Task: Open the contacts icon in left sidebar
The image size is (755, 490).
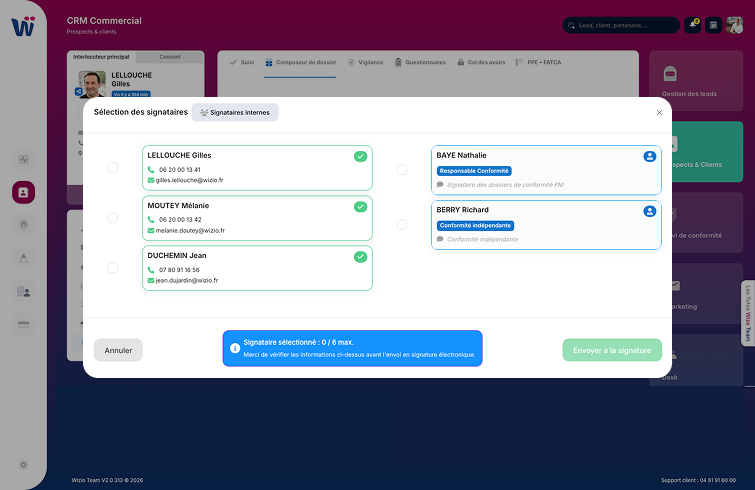Action: (23, 192)
